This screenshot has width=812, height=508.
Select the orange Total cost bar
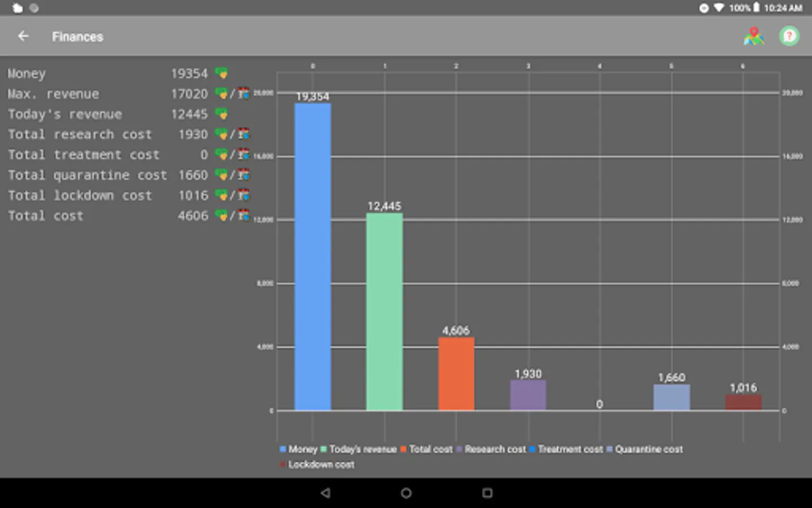coord(456,374)
